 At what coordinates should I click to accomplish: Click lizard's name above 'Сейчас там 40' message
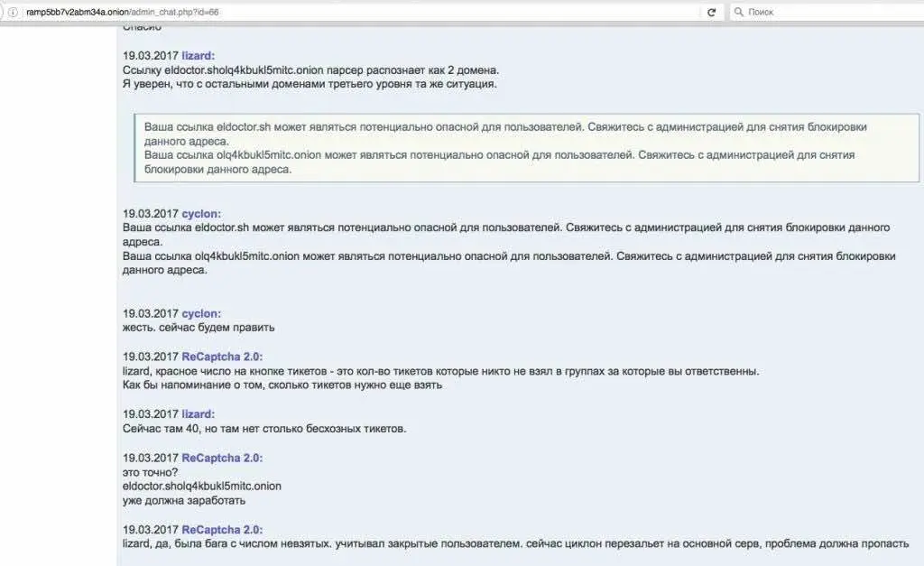199,413
